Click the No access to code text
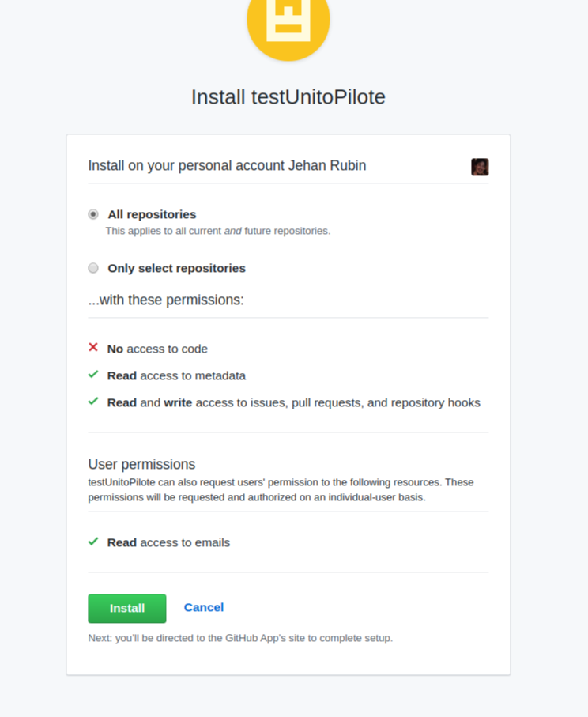588x717 pixels. (x=157, y=349)
